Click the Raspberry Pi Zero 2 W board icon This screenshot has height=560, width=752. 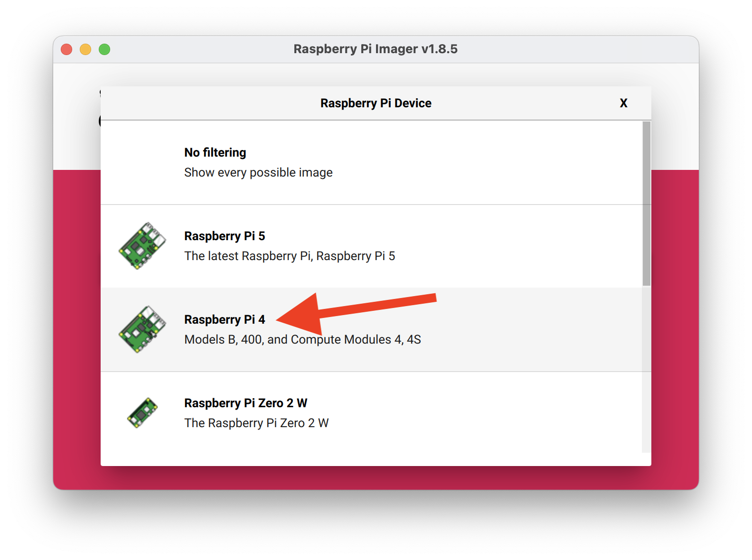click(142, 413)
